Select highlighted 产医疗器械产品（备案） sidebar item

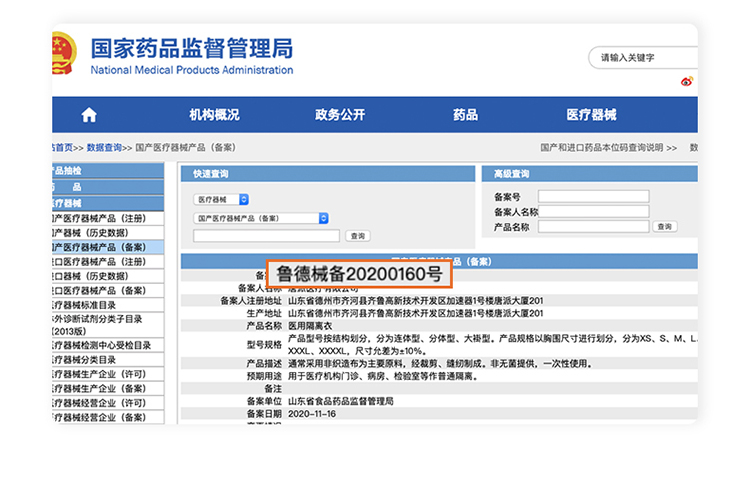[x=108, y=247]
